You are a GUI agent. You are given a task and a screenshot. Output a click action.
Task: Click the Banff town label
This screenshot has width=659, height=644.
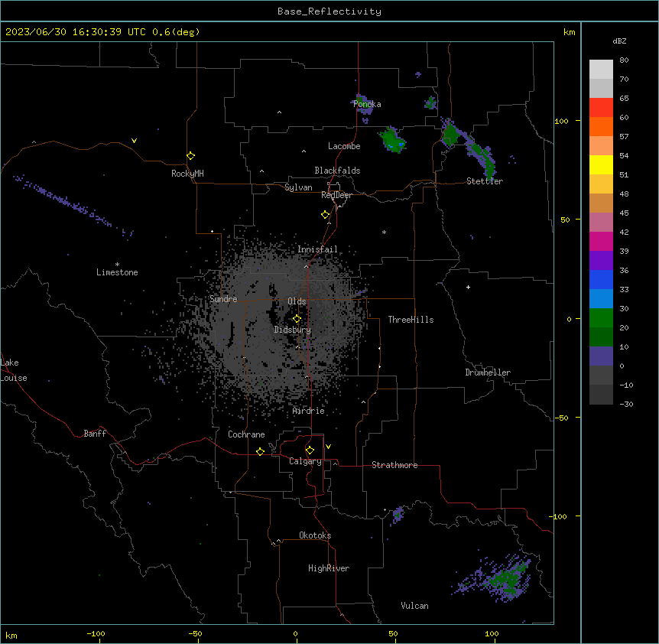(95, 434)
